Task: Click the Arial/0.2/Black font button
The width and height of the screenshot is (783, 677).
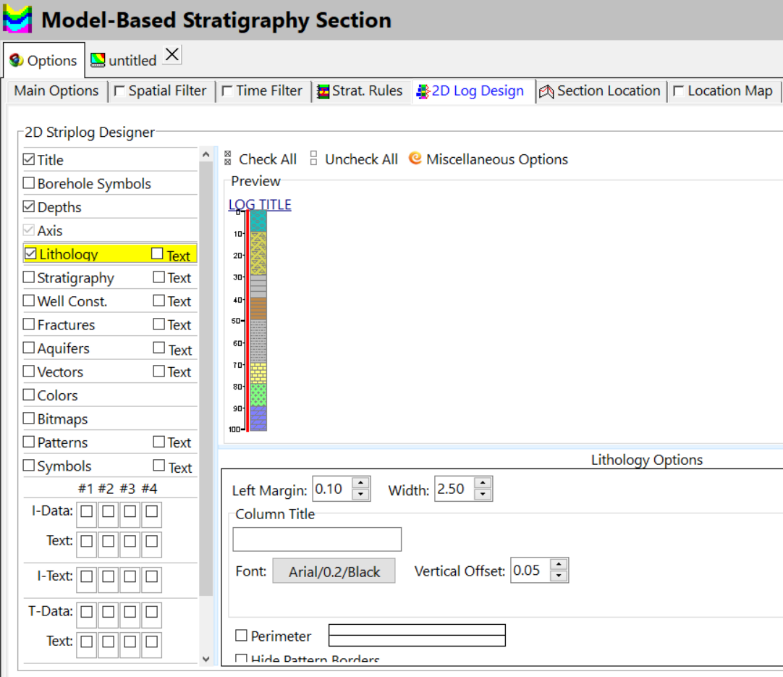Action: tap(334, 571)
